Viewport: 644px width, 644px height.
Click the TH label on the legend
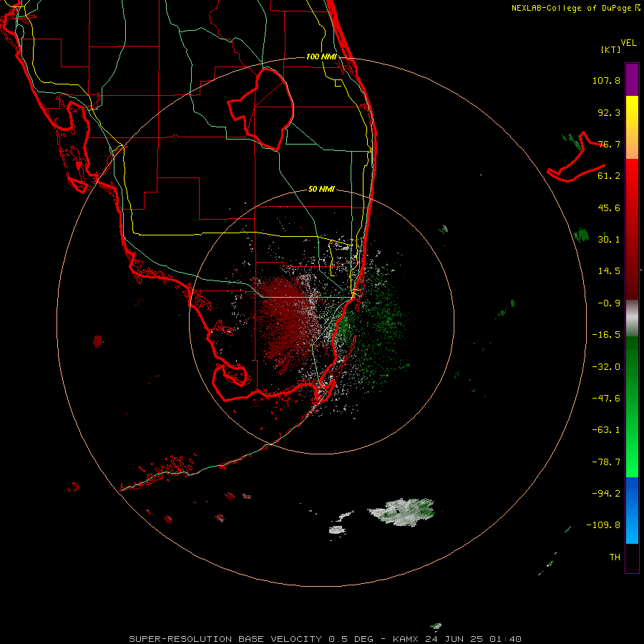click(x=615, y=557)
